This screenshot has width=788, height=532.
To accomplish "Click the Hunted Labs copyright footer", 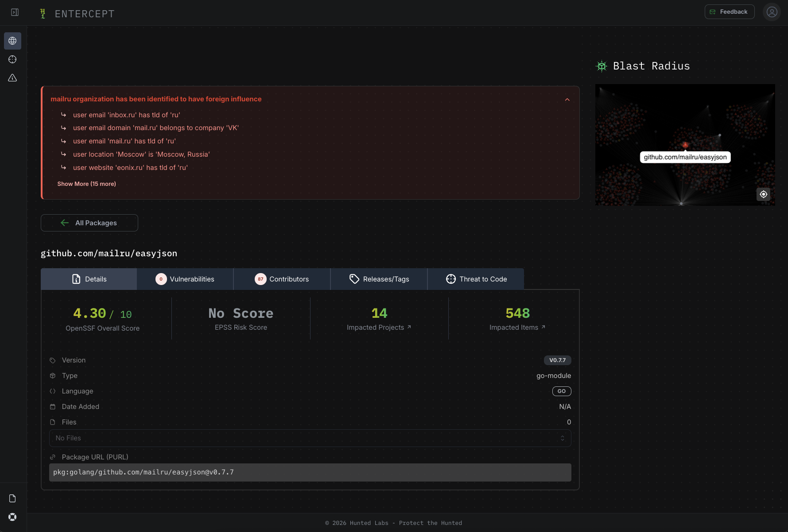I will tap(394, 523).
